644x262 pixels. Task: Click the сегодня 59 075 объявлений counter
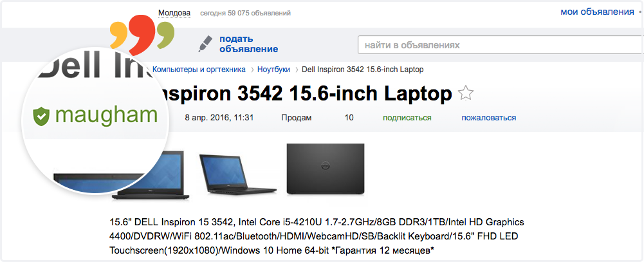click(245, 13)
